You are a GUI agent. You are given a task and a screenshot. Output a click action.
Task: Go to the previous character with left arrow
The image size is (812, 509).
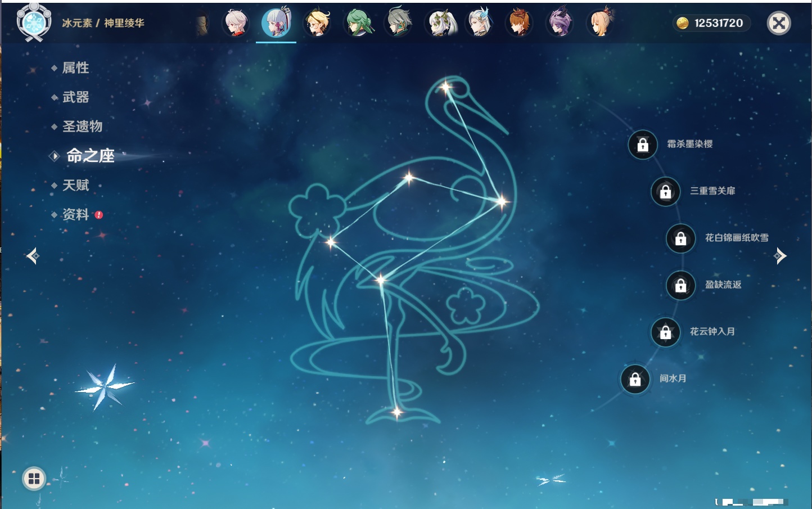coord(33,256)
